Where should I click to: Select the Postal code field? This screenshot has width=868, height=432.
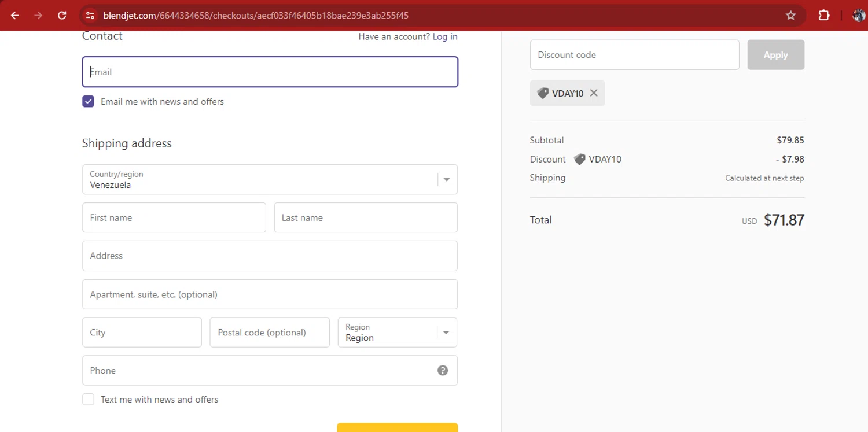coord(270,333)
